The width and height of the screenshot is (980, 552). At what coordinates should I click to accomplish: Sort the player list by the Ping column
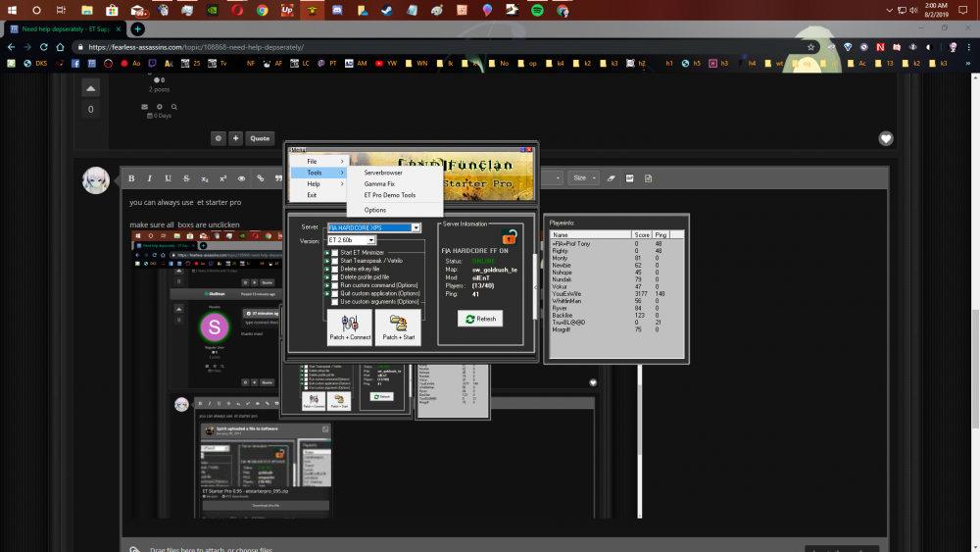click(661, 234)
